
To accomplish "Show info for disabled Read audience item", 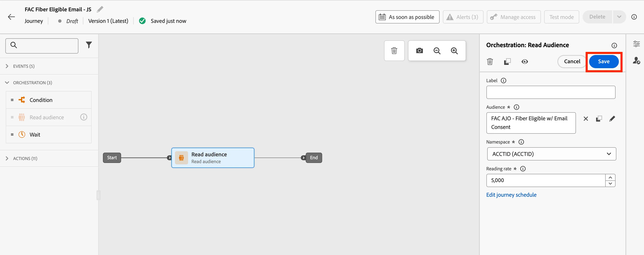I will (84, 117).
